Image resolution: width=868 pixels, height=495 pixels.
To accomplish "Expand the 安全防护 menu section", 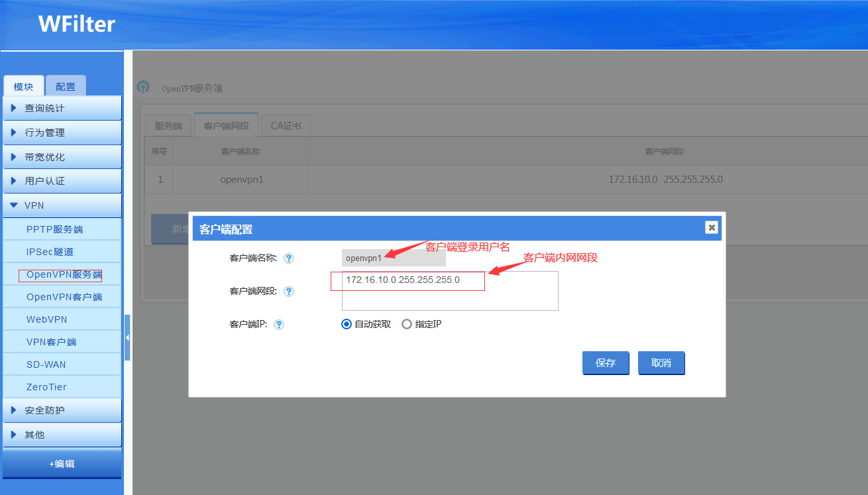I will coord(62,410).
